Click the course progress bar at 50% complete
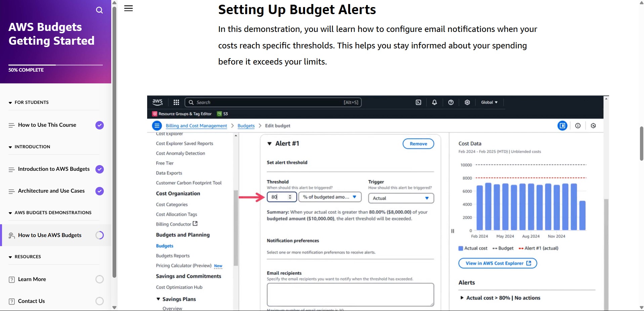This screenshot has width=644, height=311. click(x=55, y=65)
